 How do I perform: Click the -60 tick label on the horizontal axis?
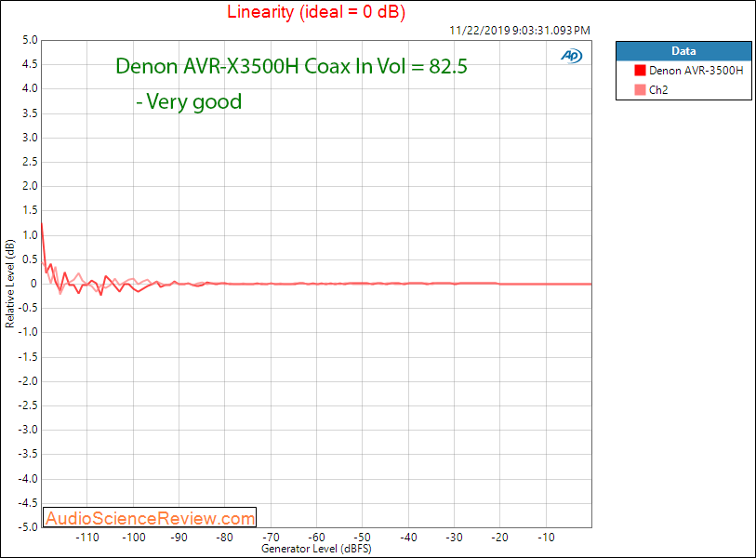point(316,538)
